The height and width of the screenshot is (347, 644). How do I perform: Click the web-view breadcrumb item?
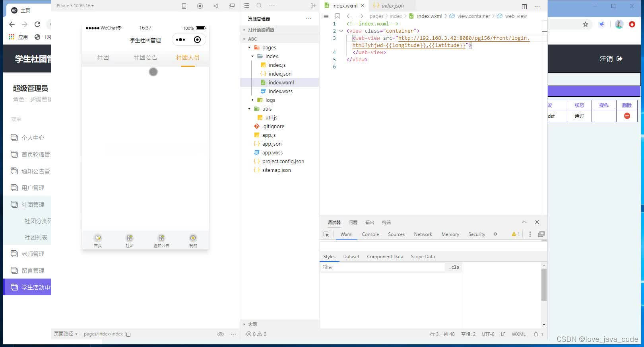(x=516, y=16)
